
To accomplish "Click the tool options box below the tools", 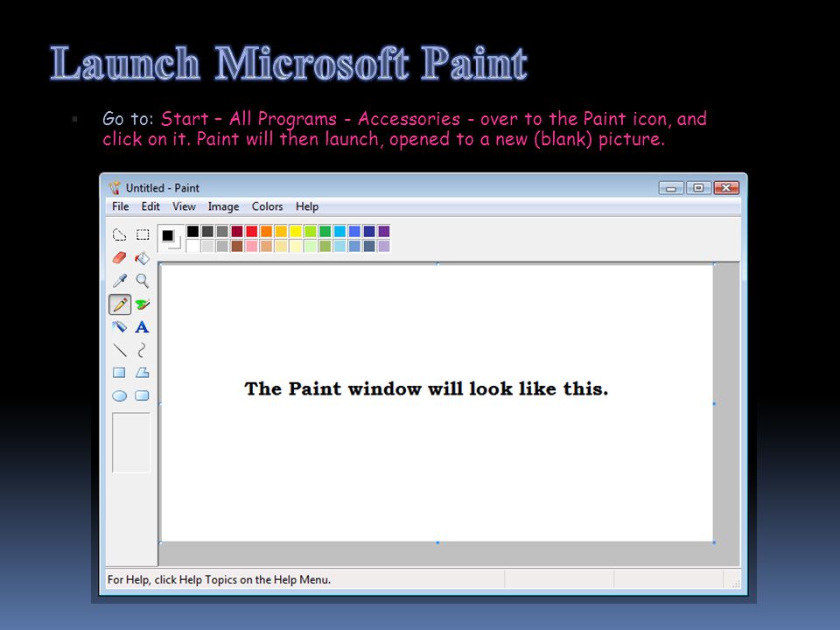I will click(131, 443).
